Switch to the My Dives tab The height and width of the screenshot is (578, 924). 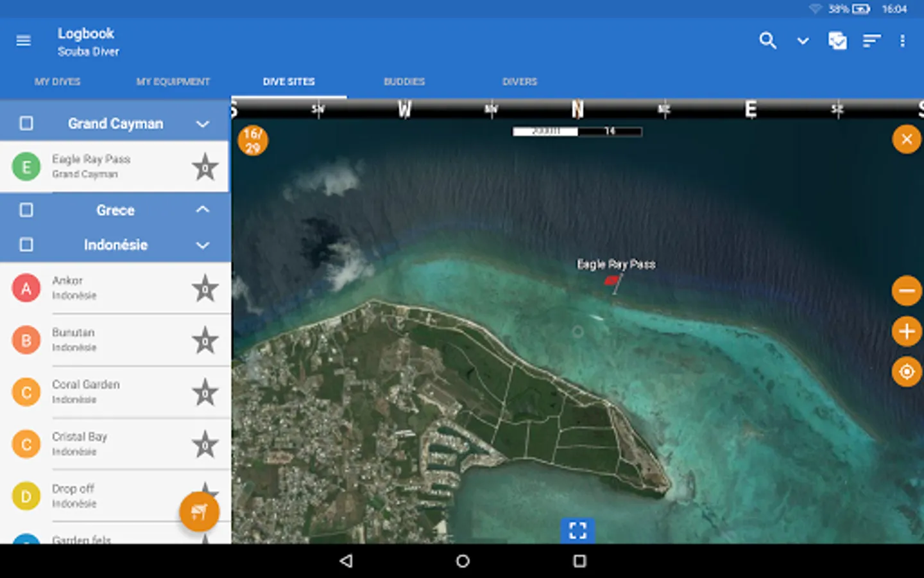coord(58,82)
